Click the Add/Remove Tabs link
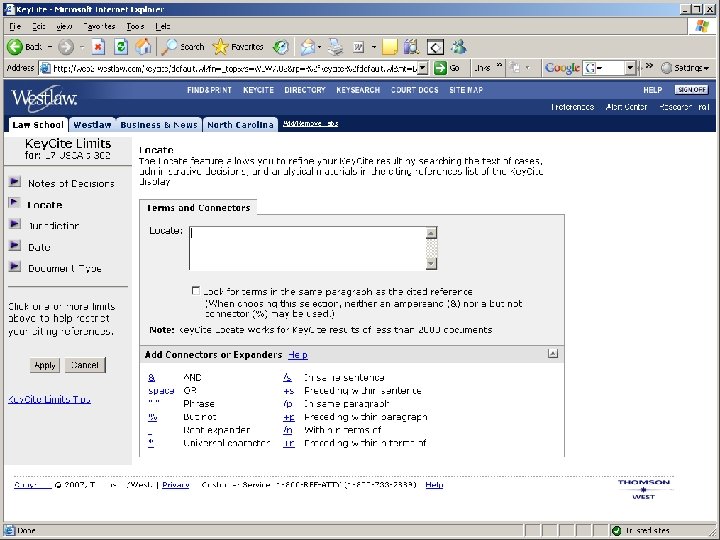This screenshot has width=720, height=540. pos(310,124)
